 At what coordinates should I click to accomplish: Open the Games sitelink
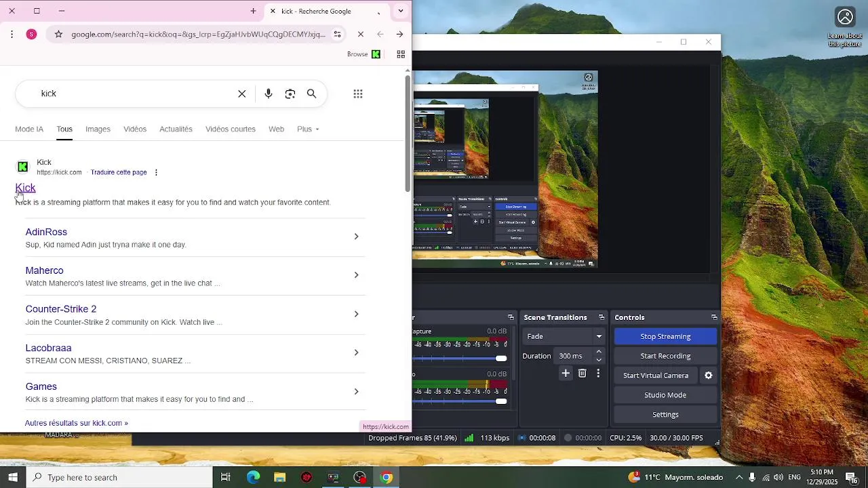point(41,386)
